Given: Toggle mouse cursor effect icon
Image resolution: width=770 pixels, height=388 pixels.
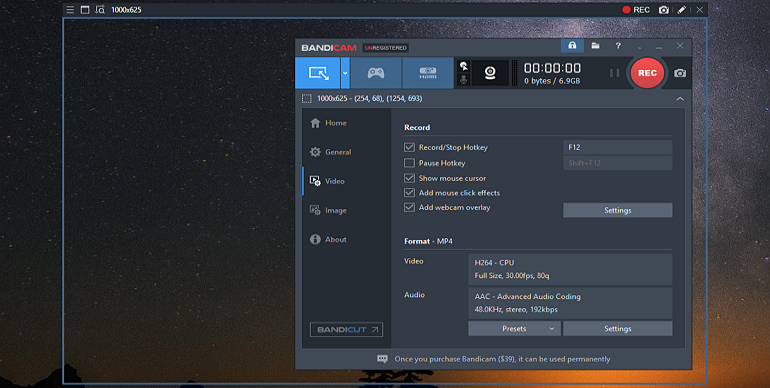Looking at the screenshot, I should [x=463, y=66].
